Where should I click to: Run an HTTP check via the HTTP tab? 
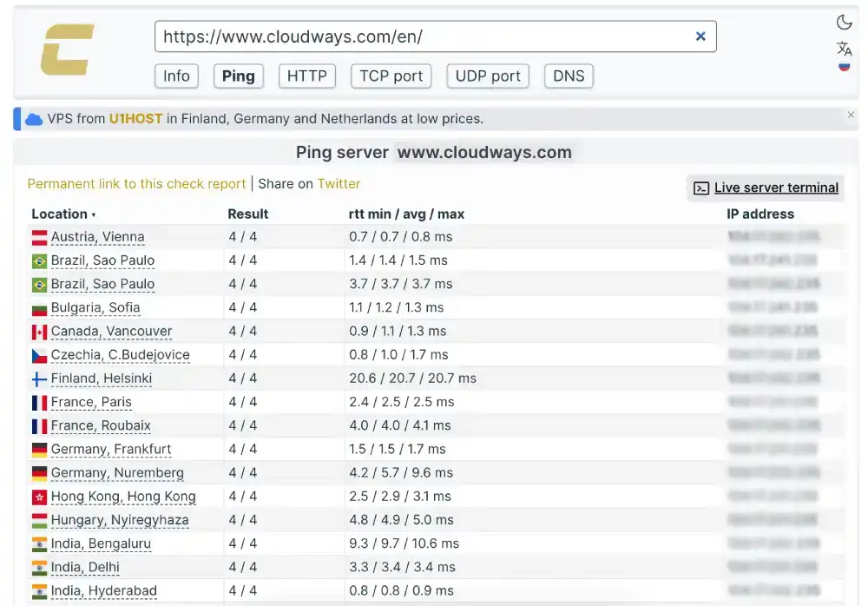point(306,76)
